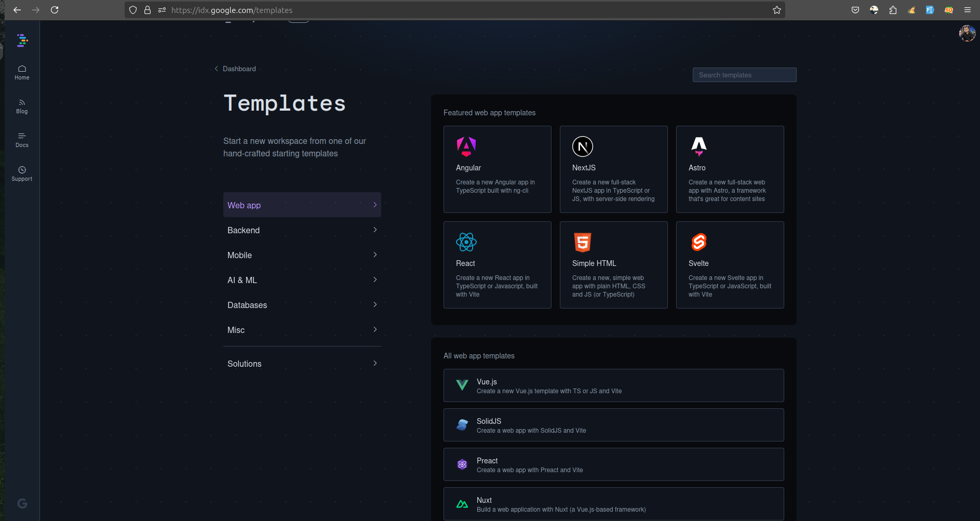Click the Svelte logo icon
The image size is (980, 521).
point(699,242)
